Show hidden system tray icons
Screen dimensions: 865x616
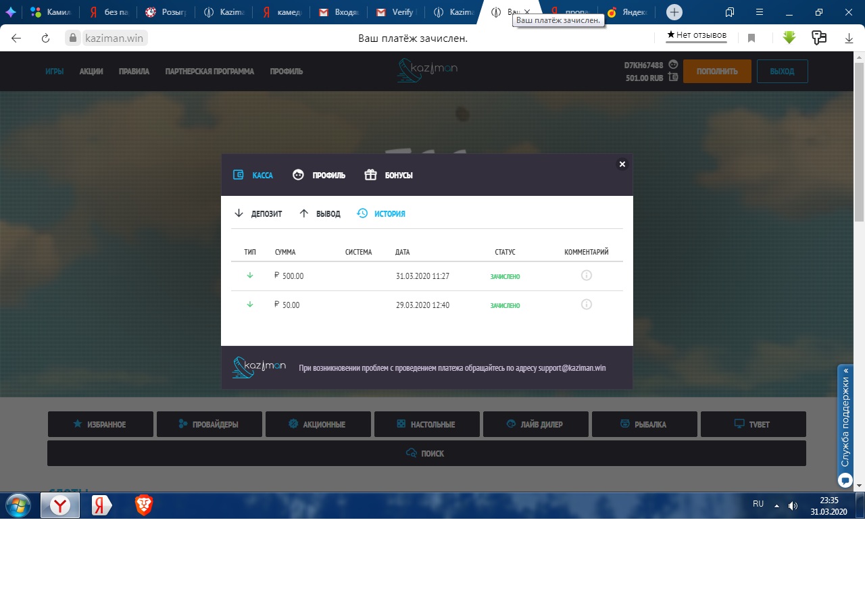(x=776, y=505)
